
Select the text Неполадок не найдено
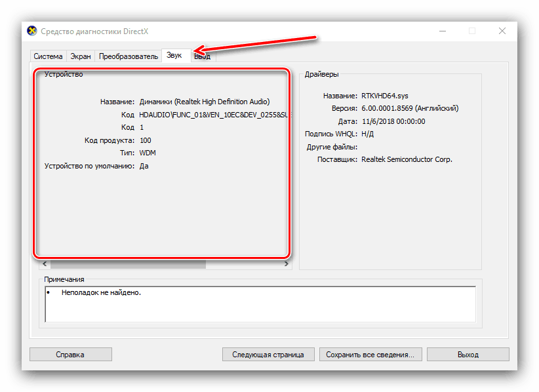[101, 293]
